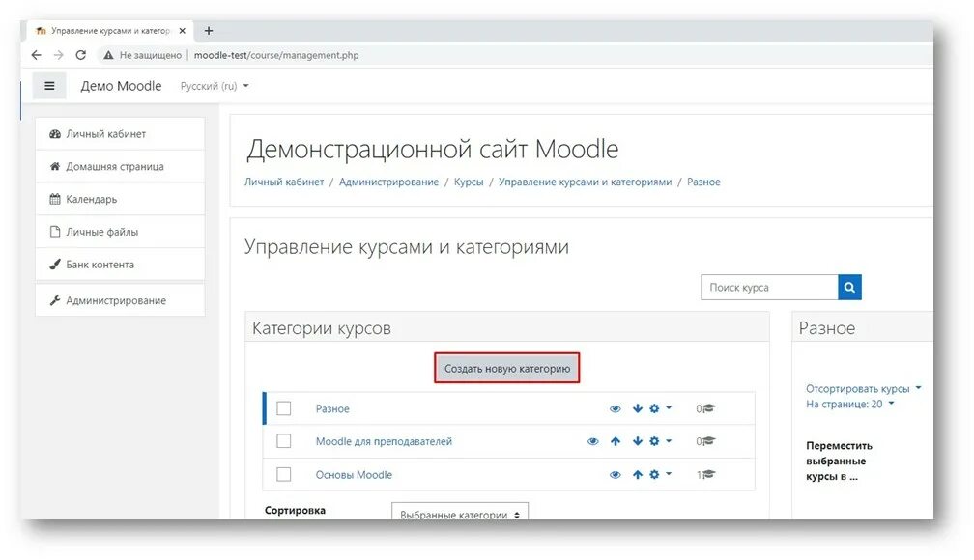Viewport: 974px width, 560px height.
Task: Click the browser address bar URL
Action: click(x=276, y=55)
